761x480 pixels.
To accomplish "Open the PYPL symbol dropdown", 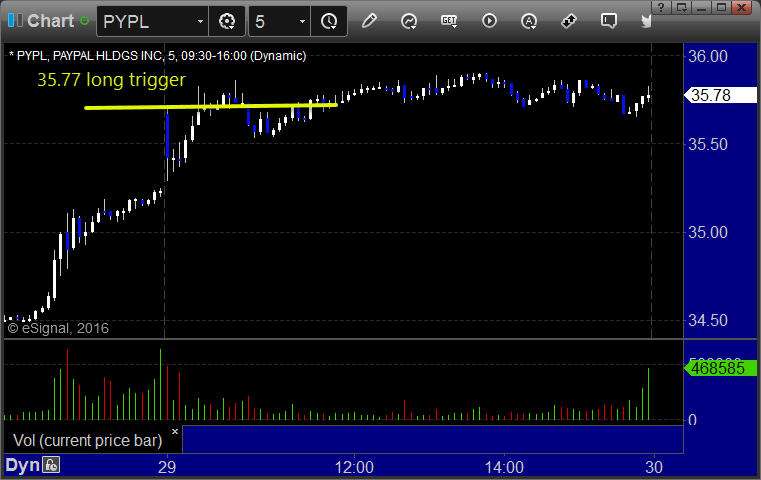I will (x=200, y=22).
